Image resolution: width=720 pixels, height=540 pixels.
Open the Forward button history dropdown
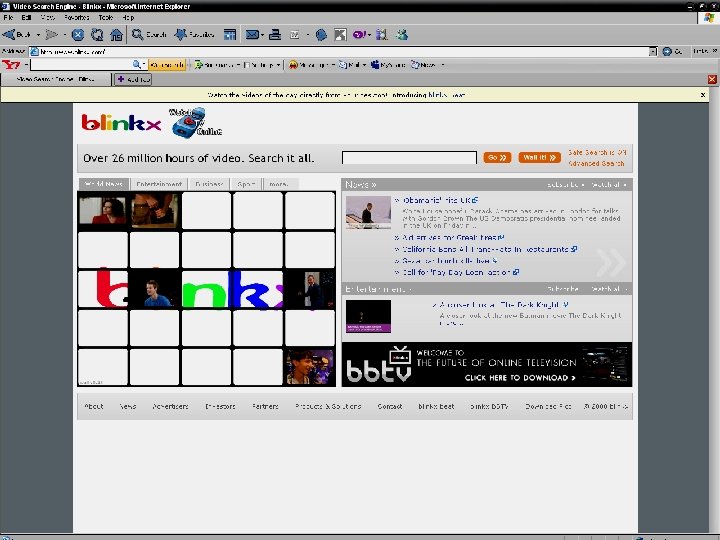[x=64, y=34]
